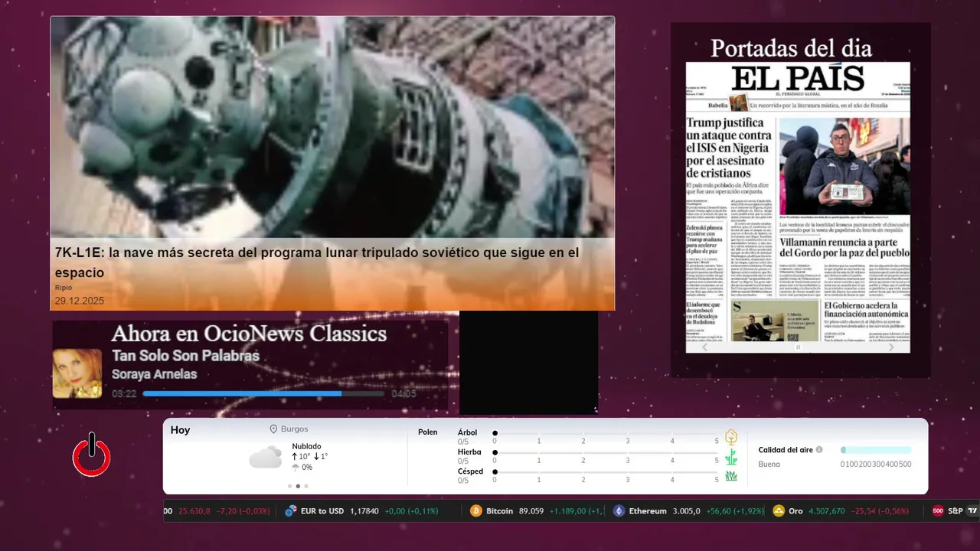Click the article date 29.12.2025
The width and height of the screenshot is (980, 551).
coord(80,301)
